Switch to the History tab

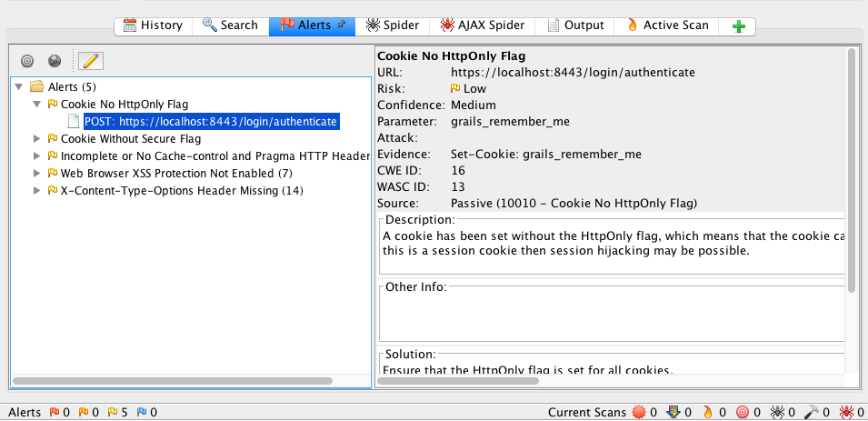click(152, 25)
